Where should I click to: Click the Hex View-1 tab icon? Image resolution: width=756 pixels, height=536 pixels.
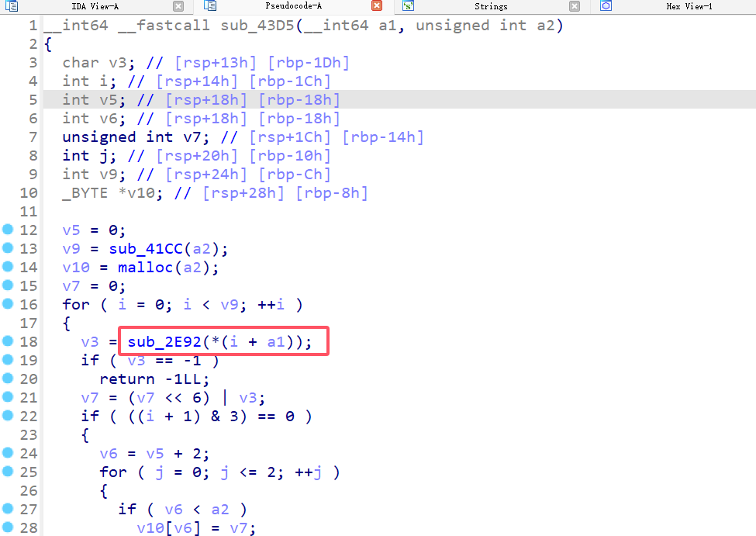point(606,5)
